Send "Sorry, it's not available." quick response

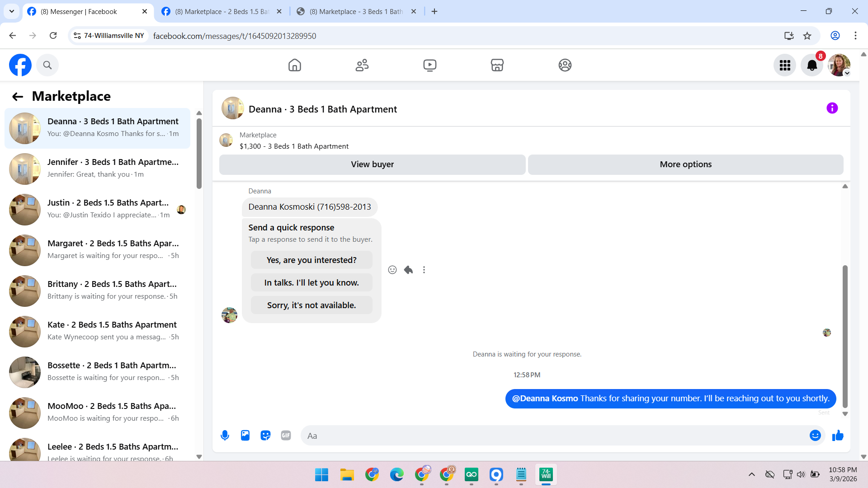pos(311,305)
